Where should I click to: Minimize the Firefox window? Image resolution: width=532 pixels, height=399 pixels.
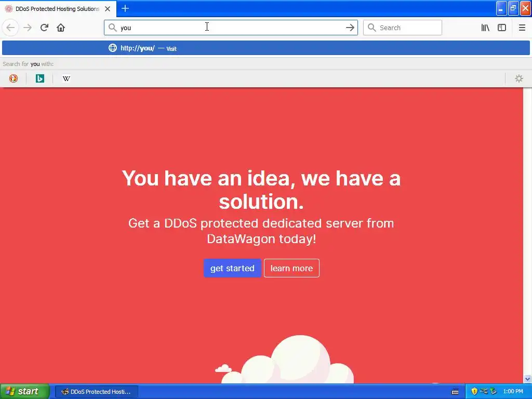click(x=501, y=8)
